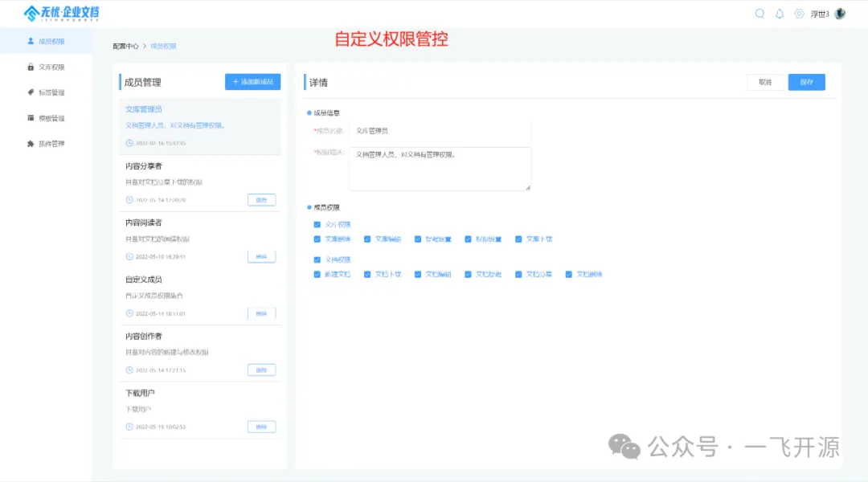Select the 自定义成员 member title
The image size is (868, 482).
pos(143,280)
